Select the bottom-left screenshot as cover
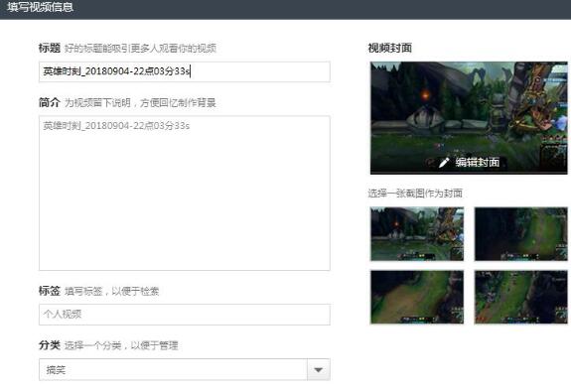 pos(417,297)
